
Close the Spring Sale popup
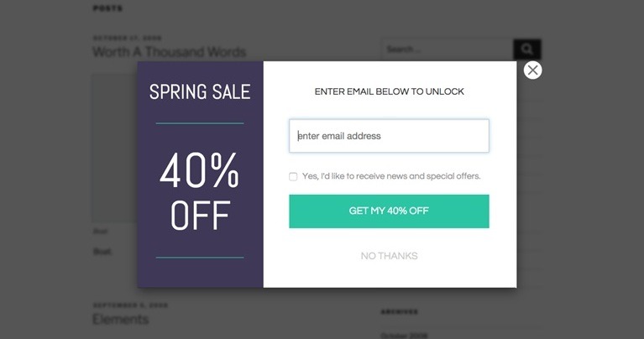(532, 70)
